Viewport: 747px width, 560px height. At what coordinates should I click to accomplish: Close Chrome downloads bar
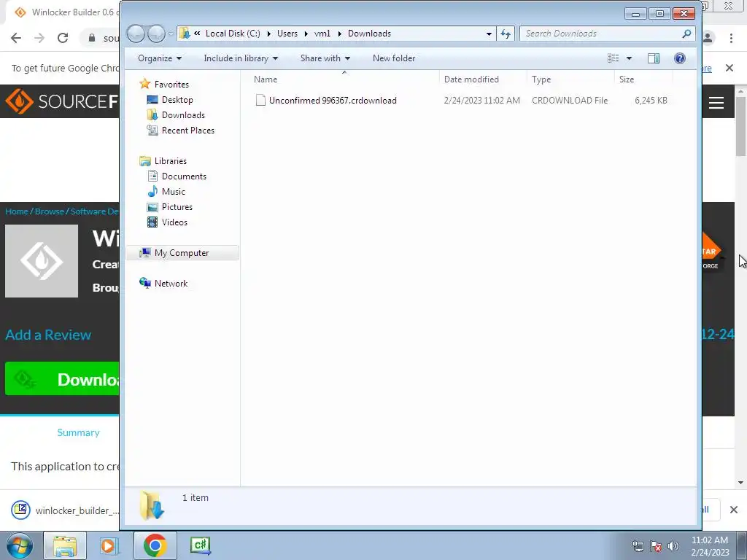pyautogui.click(x=734, y=510)
